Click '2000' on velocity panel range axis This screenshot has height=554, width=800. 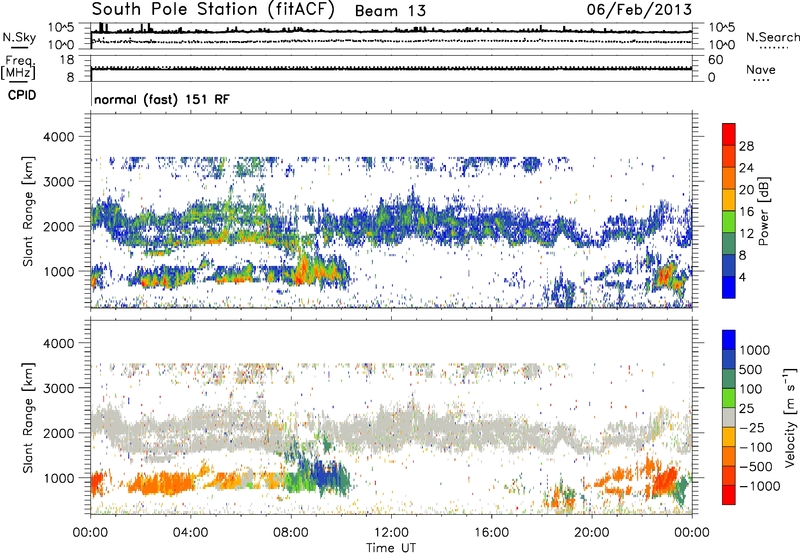click(59, 433)
